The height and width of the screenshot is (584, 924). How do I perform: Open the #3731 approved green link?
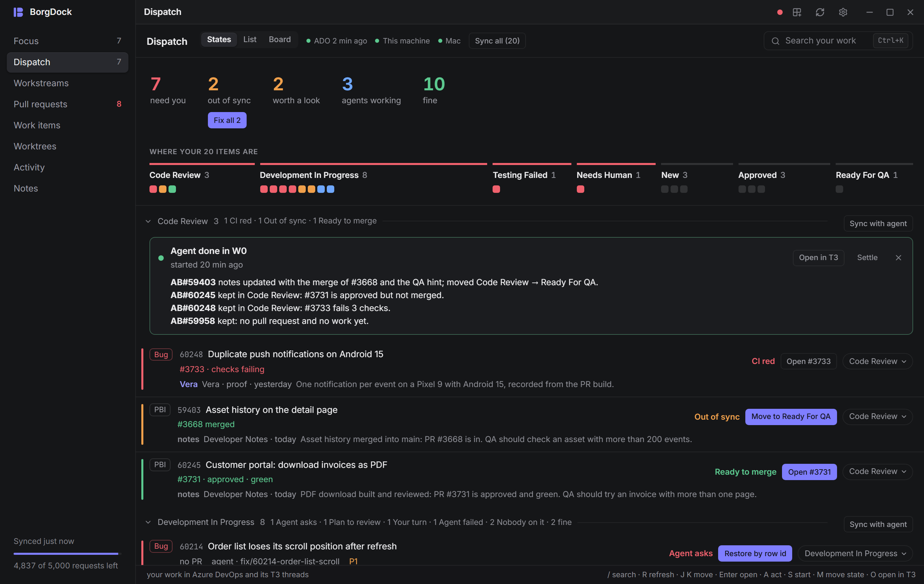225,479
